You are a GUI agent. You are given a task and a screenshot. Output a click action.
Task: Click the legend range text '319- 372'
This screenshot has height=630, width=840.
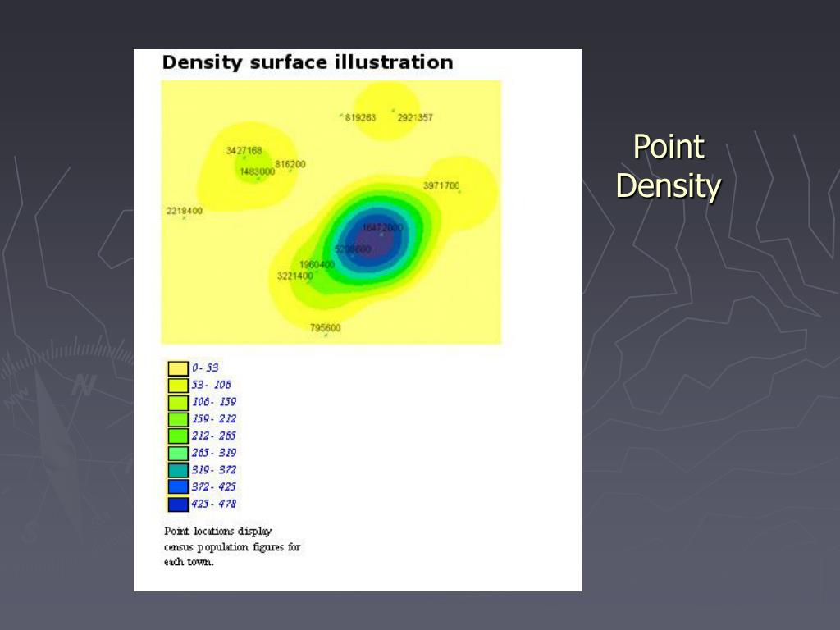click(x=214, y=470)
